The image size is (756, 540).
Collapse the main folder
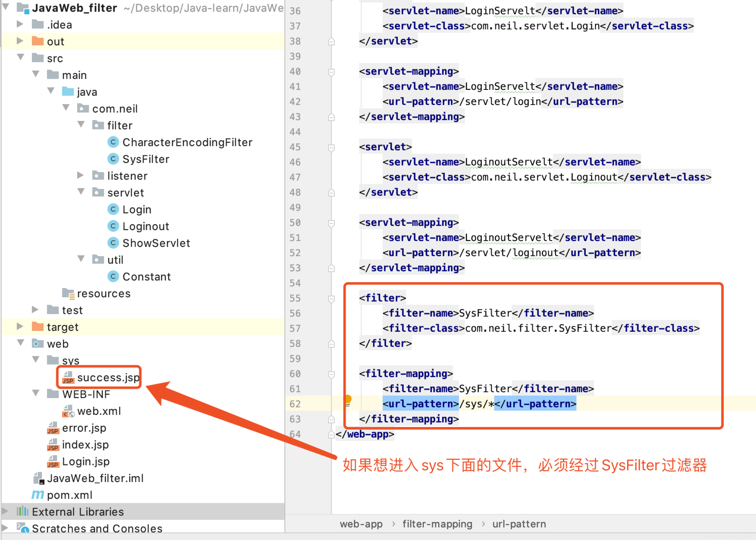(35, 73)
